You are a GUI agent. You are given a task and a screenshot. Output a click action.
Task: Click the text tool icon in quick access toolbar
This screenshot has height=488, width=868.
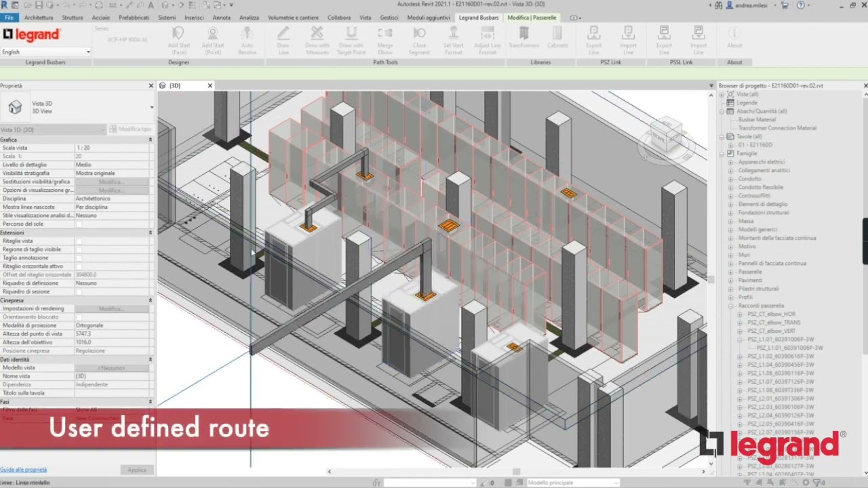coord(151,5)
